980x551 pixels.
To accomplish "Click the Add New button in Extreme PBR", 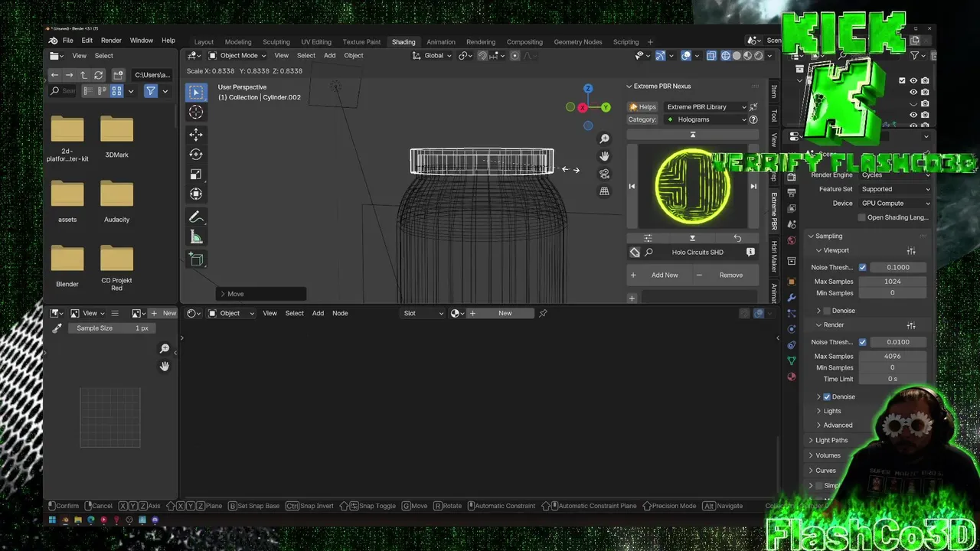I will pyautogui.click(x=658, y=275).
